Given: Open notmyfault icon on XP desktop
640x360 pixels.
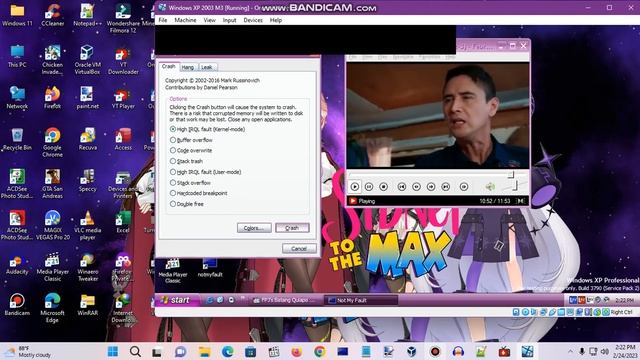Looking at the screenshot, I should 210,268.
